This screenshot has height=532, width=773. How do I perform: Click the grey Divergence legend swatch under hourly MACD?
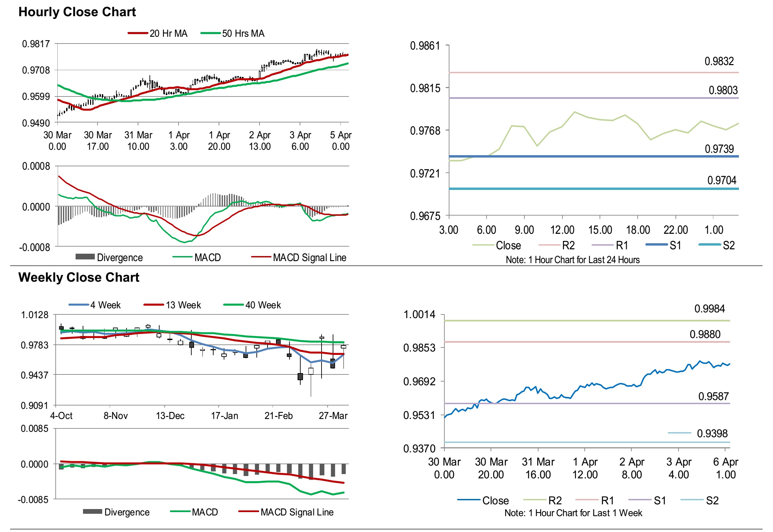coord(85,257)
